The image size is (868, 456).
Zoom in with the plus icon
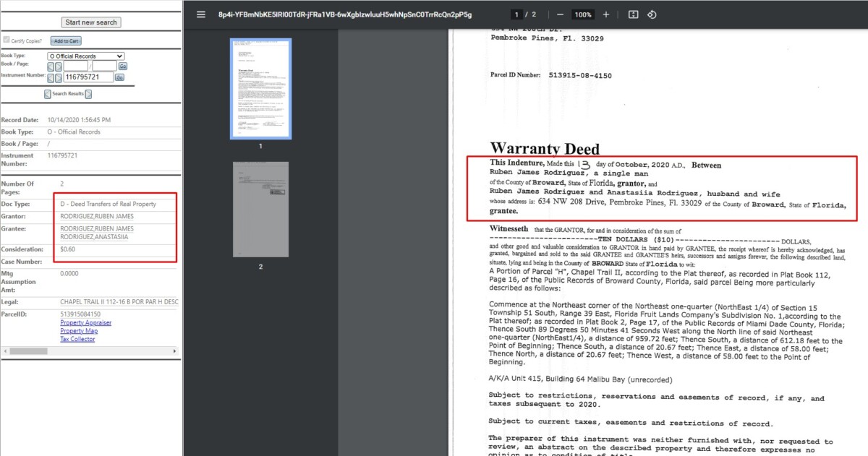click(606, 14)
